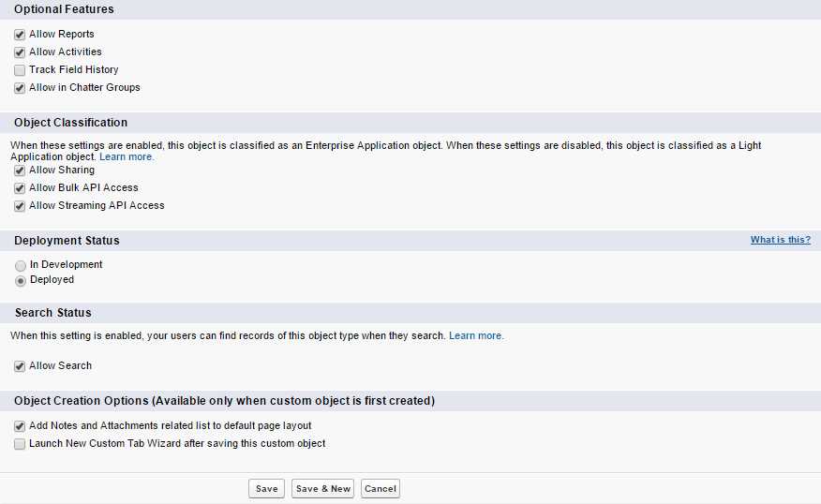Click the Search Status section heading
Screen dimensions: 821x504
52,313
